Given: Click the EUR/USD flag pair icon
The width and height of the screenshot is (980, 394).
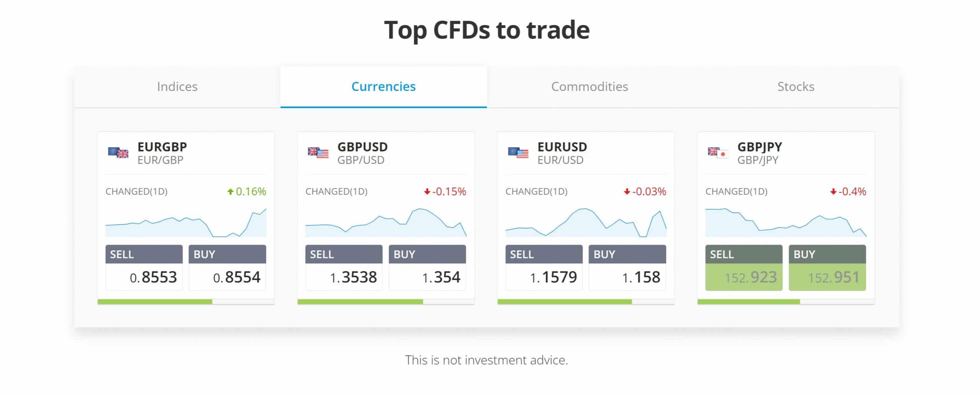Looking at the screenshot, I should [518, 153].
